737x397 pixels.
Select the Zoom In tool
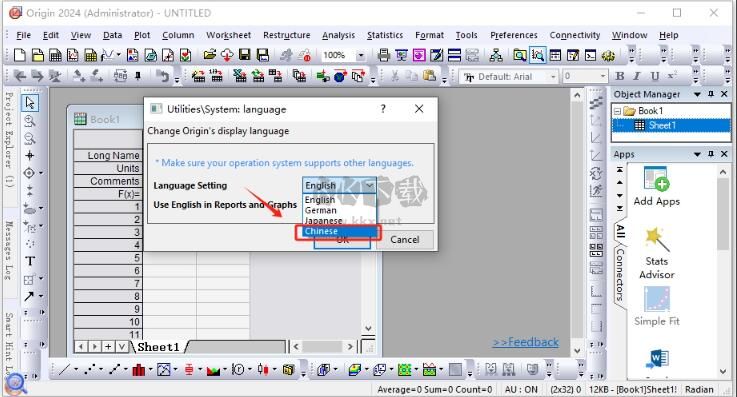pyautogui.click(x=30, y=121)
